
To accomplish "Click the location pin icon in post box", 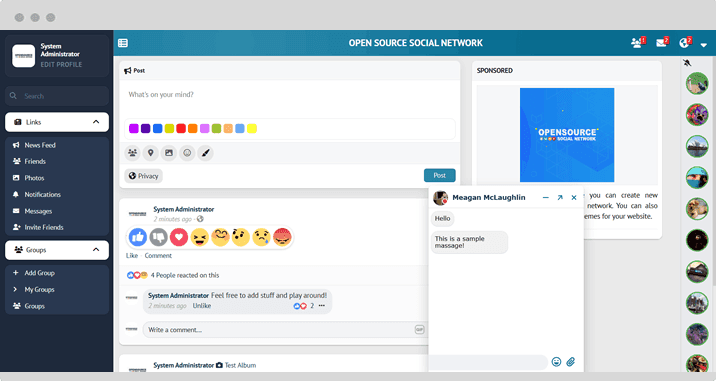I will pyautogui.click(x=151, y=153).
